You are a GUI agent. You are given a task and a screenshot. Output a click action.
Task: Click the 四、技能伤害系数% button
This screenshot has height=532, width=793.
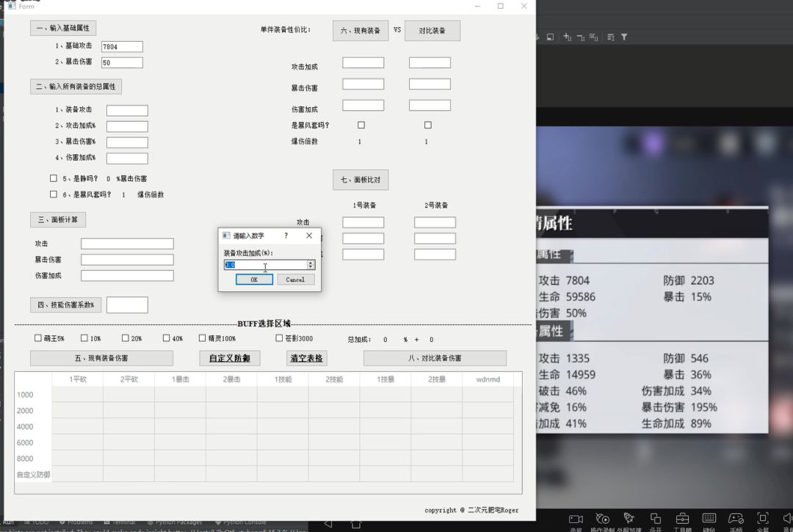tap(66, 305)
